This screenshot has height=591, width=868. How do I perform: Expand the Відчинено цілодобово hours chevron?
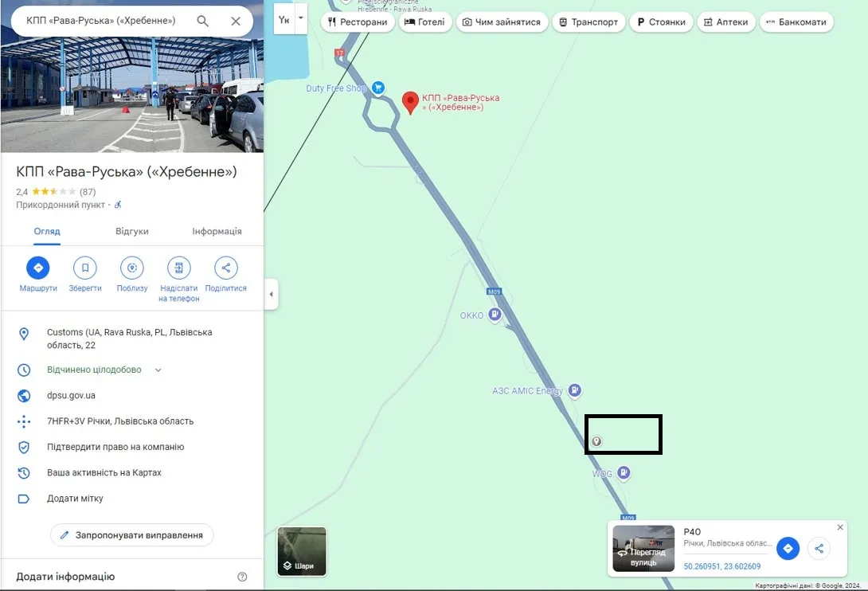pyautogui.click(x=158, y=370)
